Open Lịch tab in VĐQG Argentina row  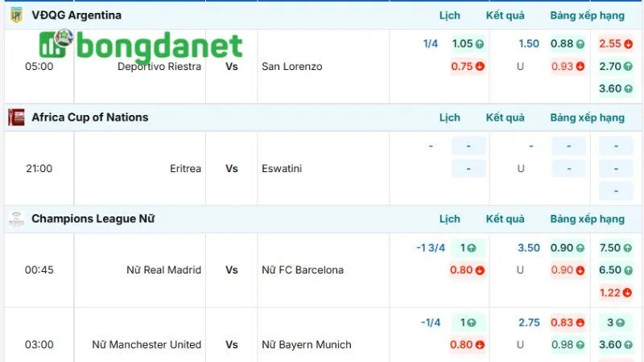(450, 15)
